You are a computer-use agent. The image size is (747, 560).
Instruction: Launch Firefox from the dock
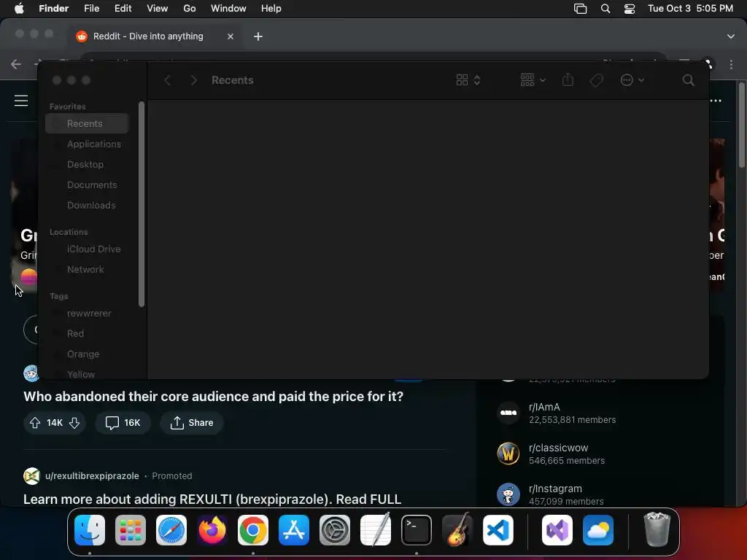coord(212,530)
